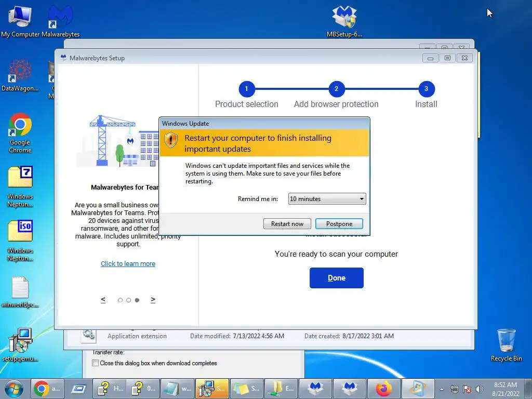Screen dimensions: 532x399
Task: Switch to the help file 'H...' taskbar item
Action: [x=110, y=389]
